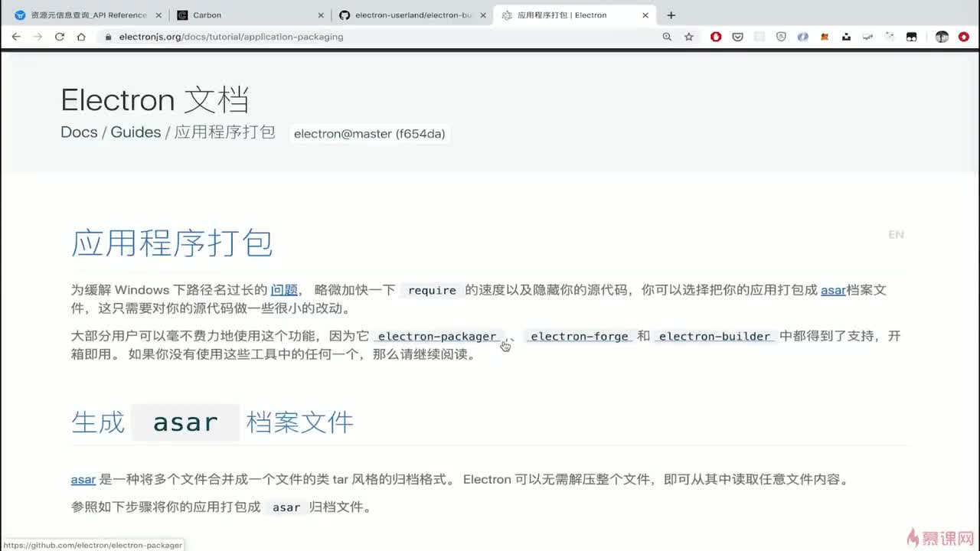Open the 问题 link

point(284,290)
